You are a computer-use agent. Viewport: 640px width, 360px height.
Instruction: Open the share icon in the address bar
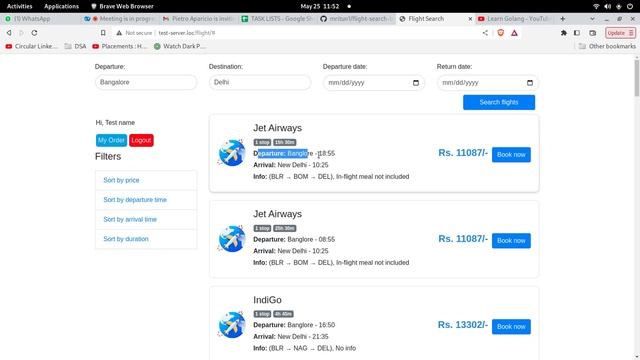point(485,33)
